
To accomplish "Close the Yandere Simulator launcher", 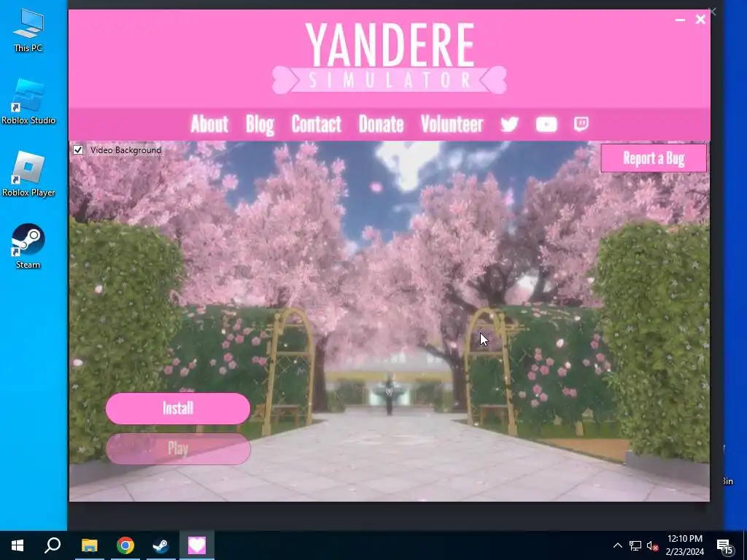I will (700, 20).
